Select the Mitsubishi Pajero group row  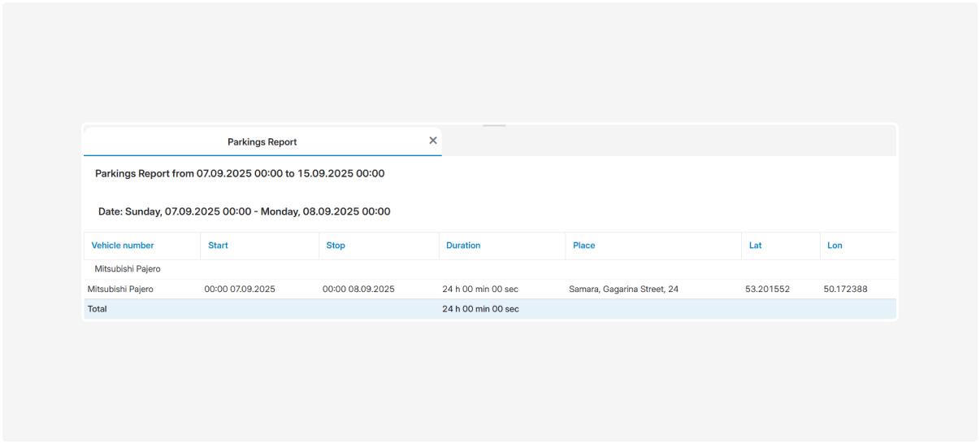(128, 269)
